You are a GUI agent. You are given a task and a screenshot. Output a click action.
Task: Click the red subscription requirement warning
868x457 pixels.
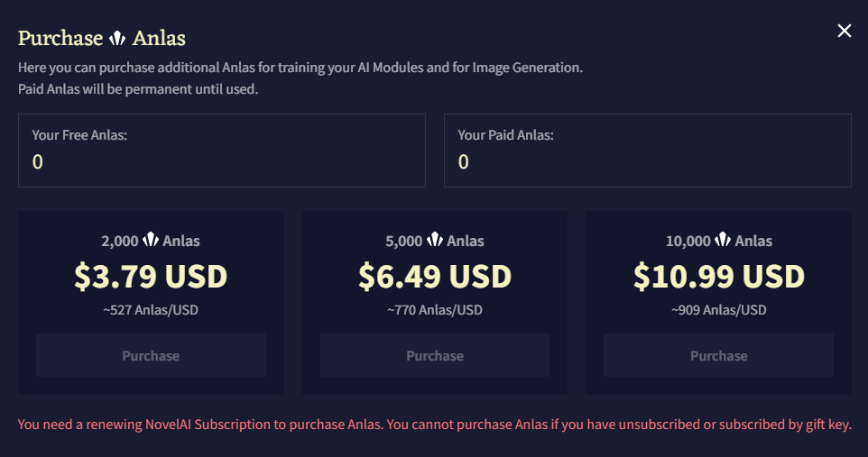pos(434,425)
